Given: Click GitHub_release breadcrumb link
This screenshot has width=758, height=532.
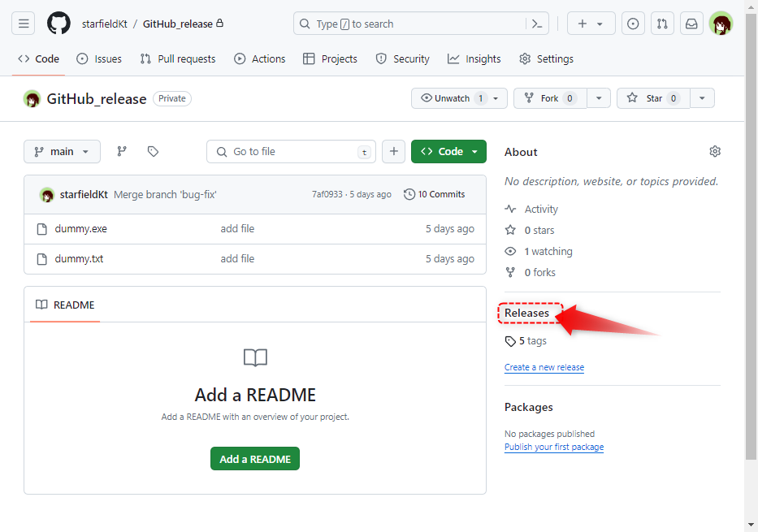Looking at the screenshot, I should [x=177, y=24].
